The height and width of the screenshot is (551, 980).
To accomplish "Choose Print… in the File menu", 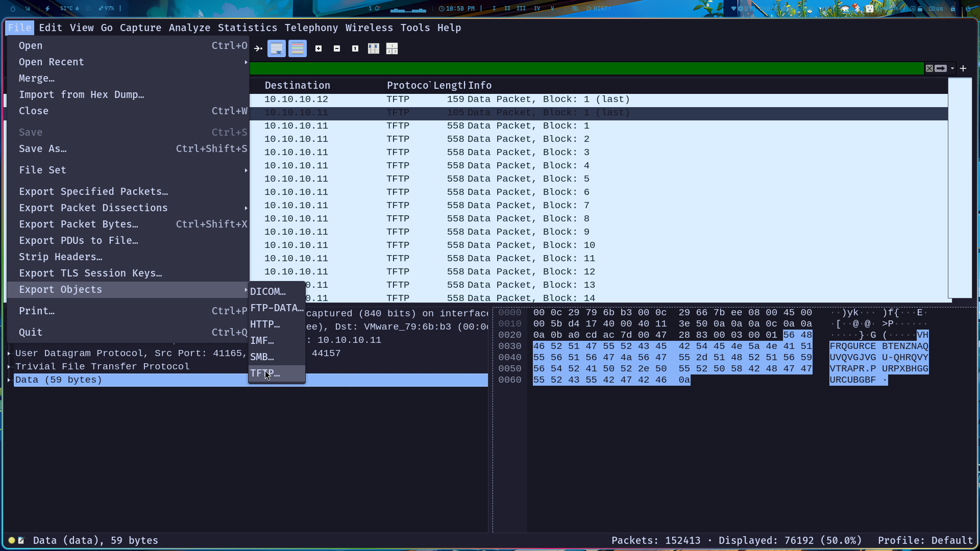I will pos(128,311).
